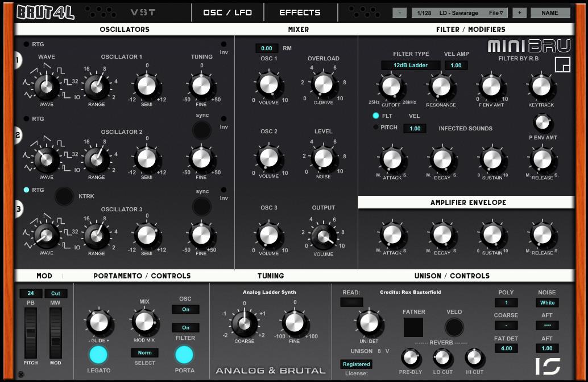Switch to the EFFECTS tab
588x382 pixels.
coord(300,13)
